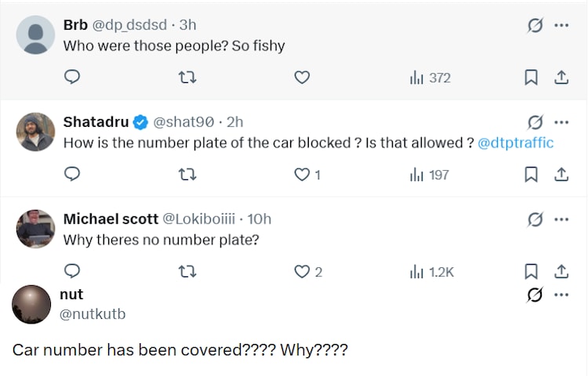Open more options on Shatadru's tweet
The image size is (588, 376).
click(x=561, y=122)
